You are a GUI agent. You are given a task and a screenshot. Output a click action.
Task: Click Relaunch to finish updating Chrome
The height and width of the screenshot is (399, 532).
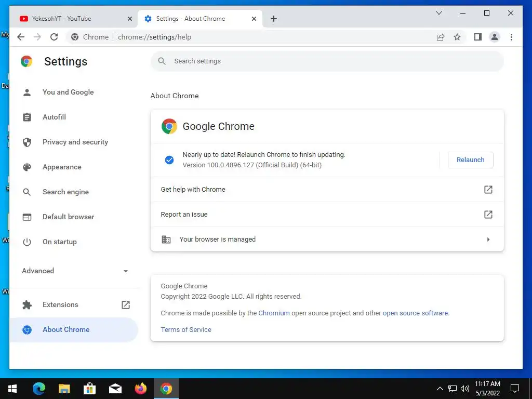point(470,160)
